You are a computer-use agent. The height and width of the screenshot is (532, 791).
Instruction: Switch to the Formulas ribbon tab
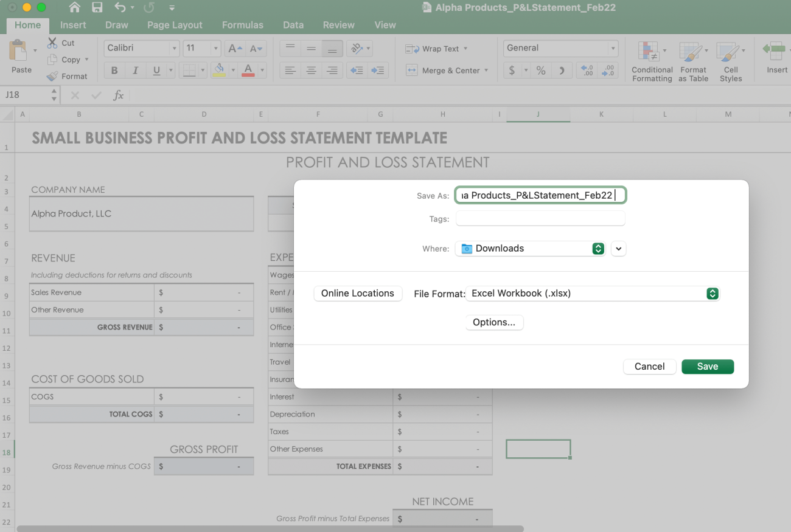(242, 25)
